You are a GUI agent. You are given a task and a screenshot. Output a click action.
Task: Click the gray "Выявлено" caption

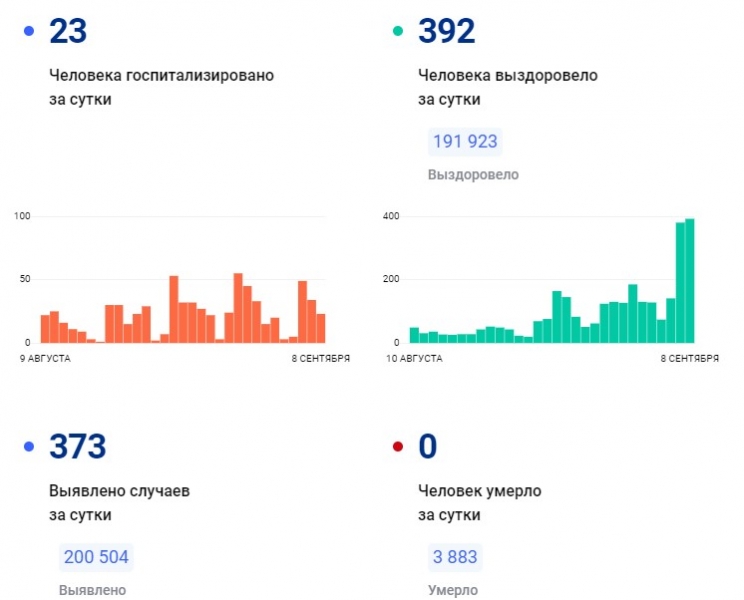[92, 590]
